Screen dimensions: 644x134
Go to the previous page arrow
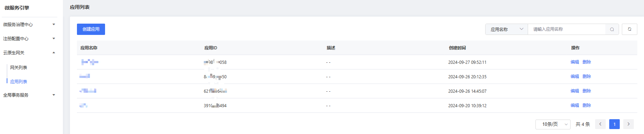[600, 124]
